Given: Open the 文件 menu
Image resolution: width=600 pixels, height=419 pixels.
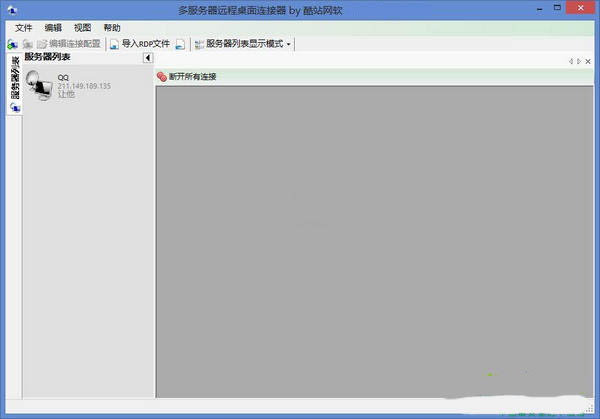Looking at the screenshot, I should (24, 28).
